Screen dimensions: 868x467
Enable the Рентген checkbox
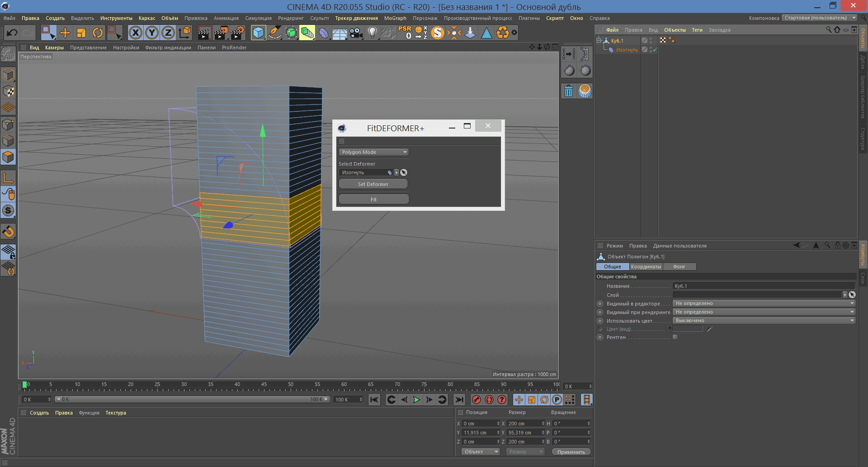click(675, 337)
